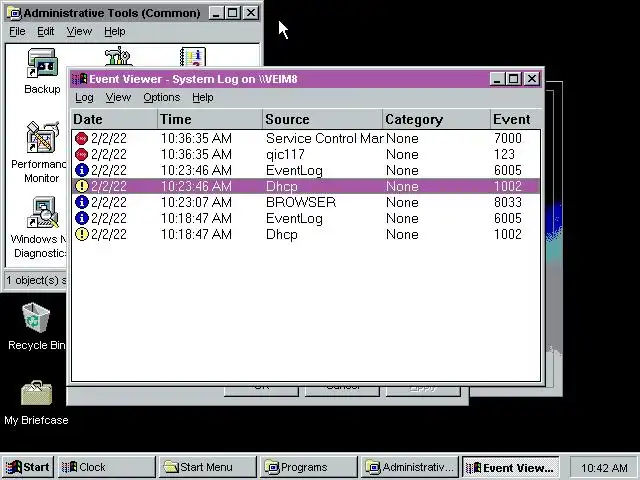640x480 pixels.
Task: Open File menu in Administrative Tools window
Action: [17, 31]
